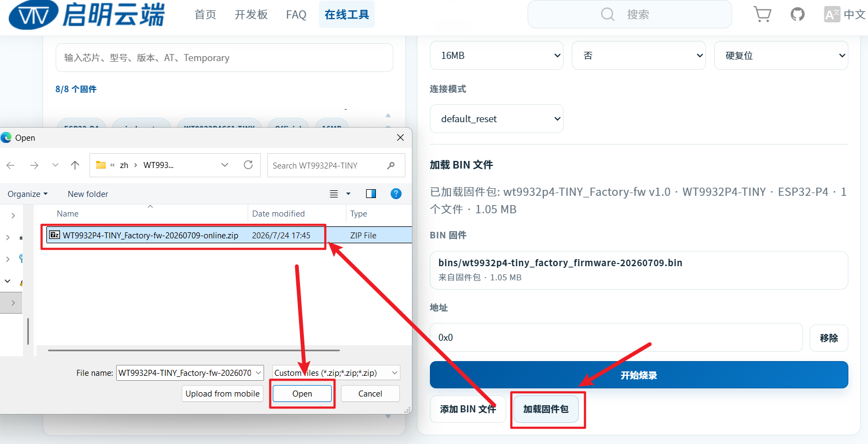868x444 pixels.
Task: Go back in the Open dialog
Action: tap(10, 165)
